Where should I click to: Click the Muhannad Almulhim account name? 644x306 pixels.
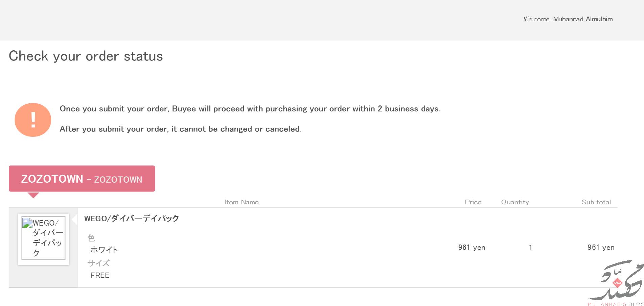(583, 19)
